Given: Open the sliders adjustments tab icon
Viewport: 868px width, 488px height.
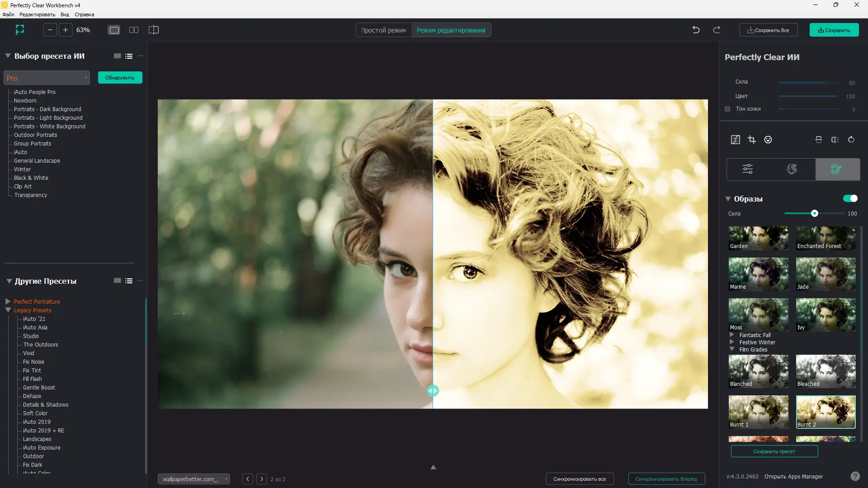Looking at the screenshot, I should (x=748, y=169).
